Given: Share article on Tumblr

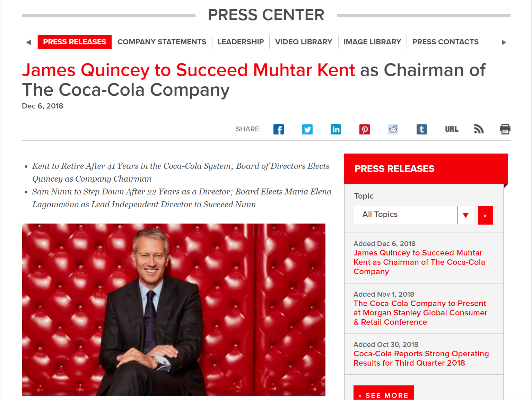Looking at the screenshot, I should point(422,129).
